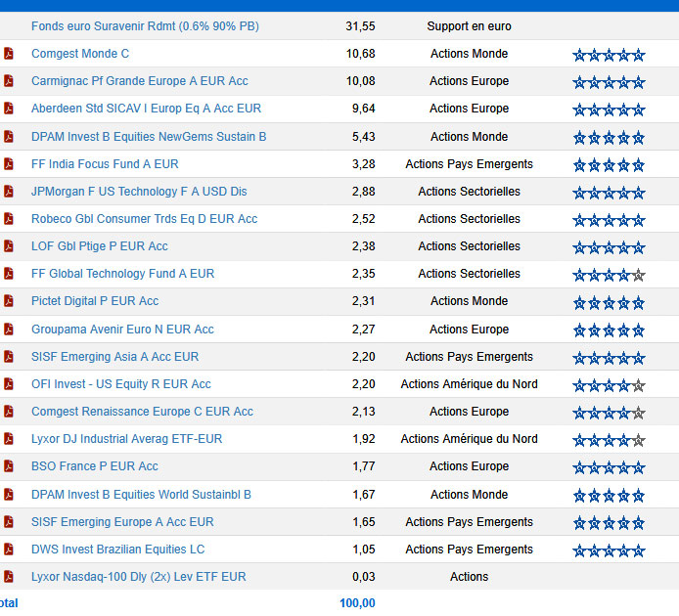Open FF India Focus Fund A EUR
The image size is (679, 616).
tap(105, 164)
